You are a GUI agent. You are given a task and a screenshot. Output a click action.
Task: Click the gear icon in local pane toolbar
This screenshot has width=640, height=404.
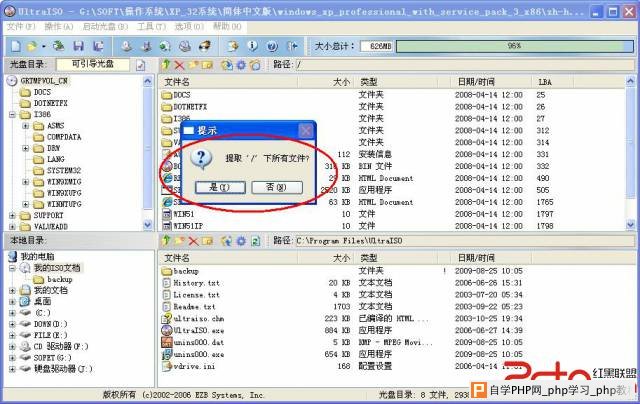click(x=241, y=241)
